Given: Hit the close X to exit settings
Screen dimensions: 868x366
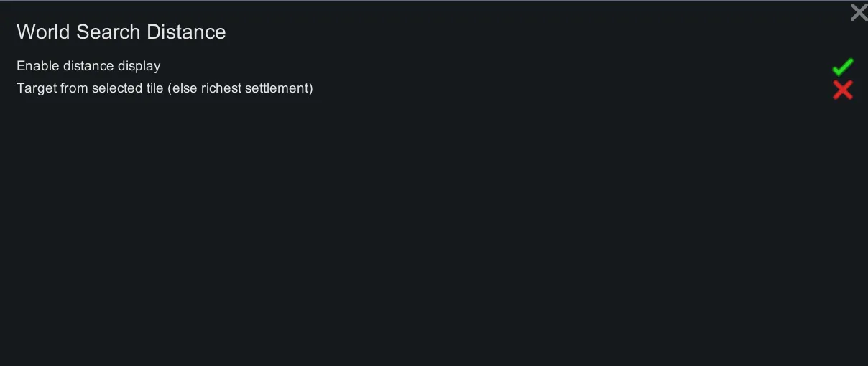Looking at the screenshot, I should (858, 12).
